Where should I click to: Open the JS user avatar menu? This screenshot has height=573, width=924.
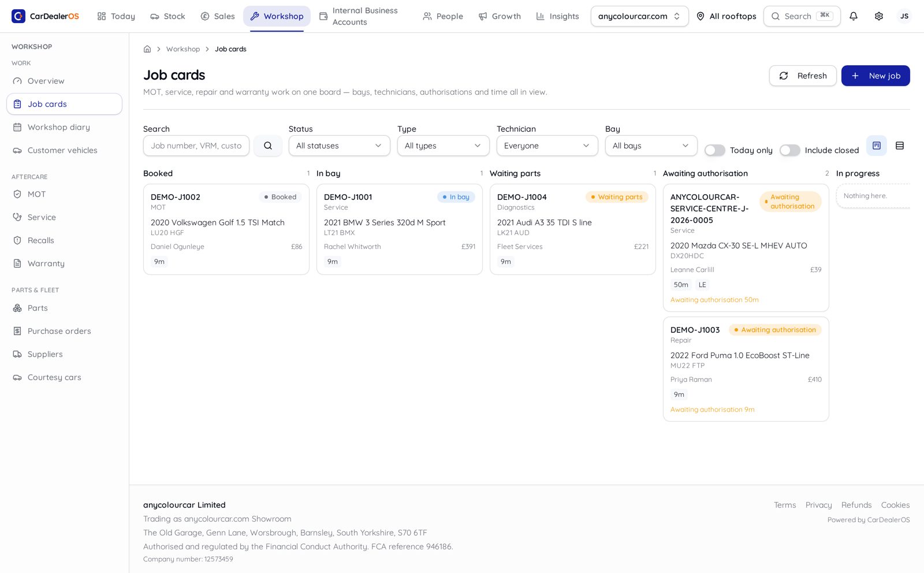click(904, 16)
